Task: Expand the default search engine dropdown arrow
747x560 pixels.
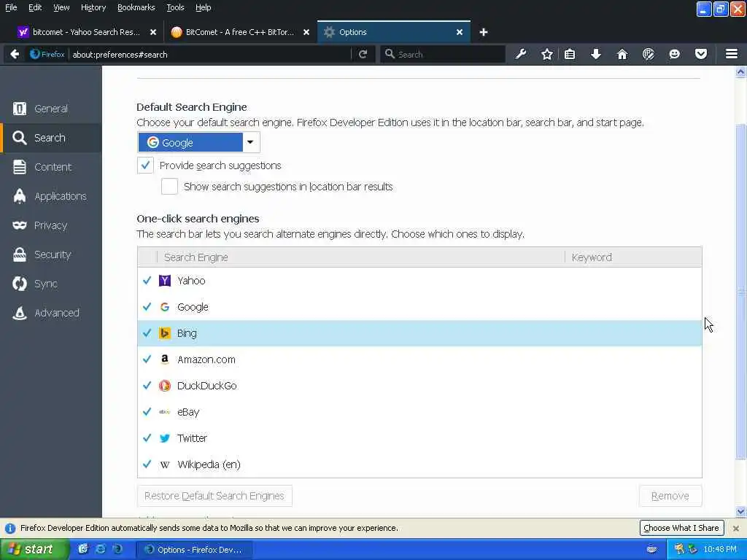Action: pyautogui.click(x=250, y=142)
